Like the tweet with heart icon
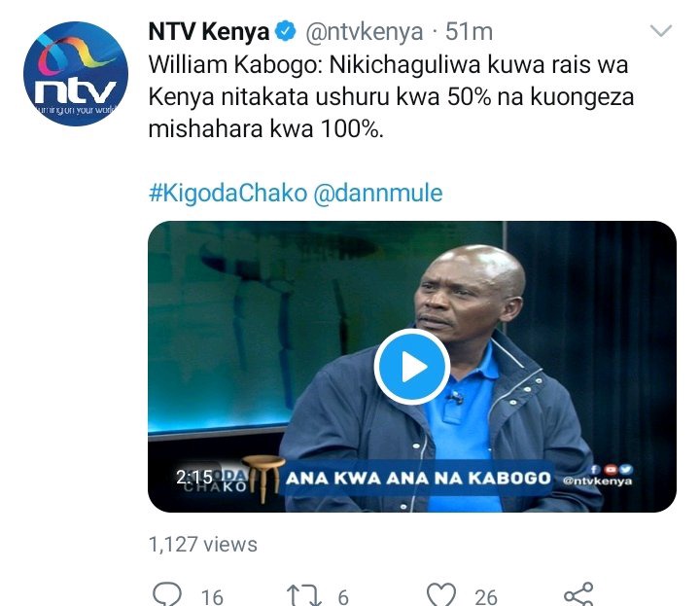 click(441, 594)
